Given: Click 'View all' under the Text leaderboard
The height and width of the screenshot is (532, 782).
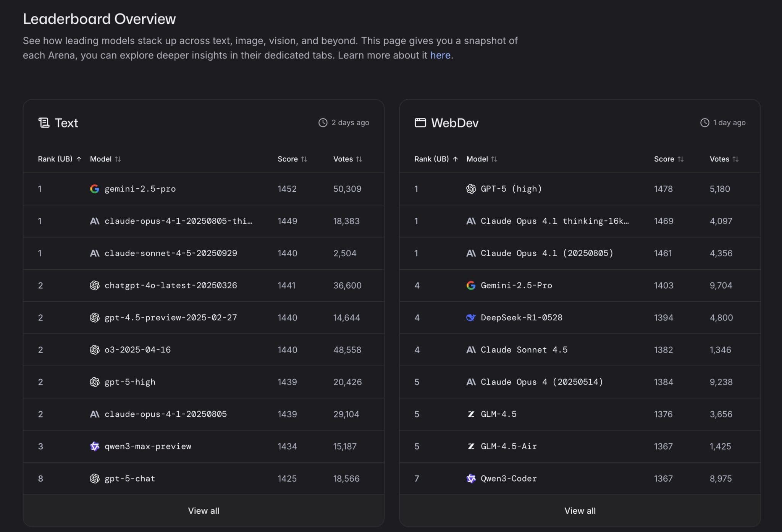Looking at the screenshot, I should click(203, 511).
